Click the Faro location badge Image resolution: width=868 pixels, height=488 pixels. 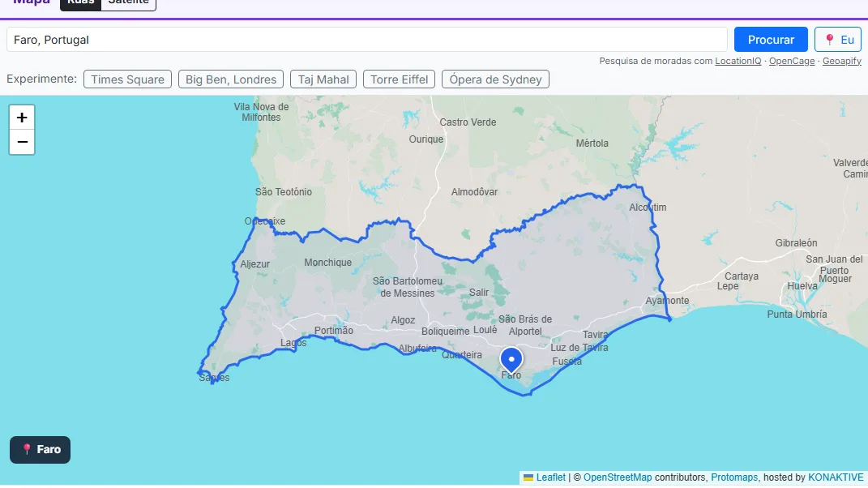[x=40, y=450]
